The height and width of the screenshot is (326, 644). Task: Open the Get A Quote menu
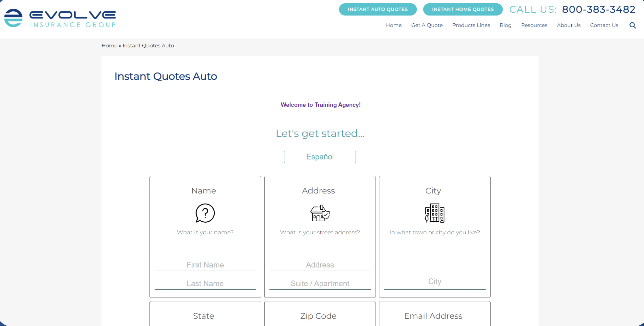tap(427, 25)
